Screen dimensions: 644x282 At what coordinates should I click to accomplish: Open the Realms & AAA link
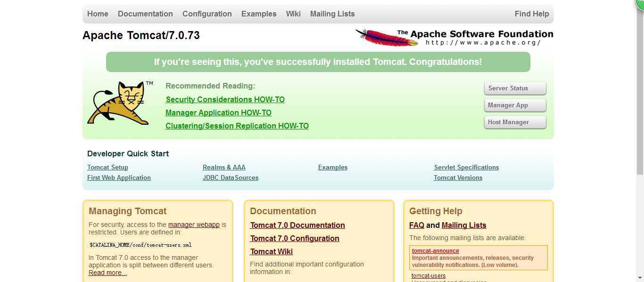click(x=224, y=167)
